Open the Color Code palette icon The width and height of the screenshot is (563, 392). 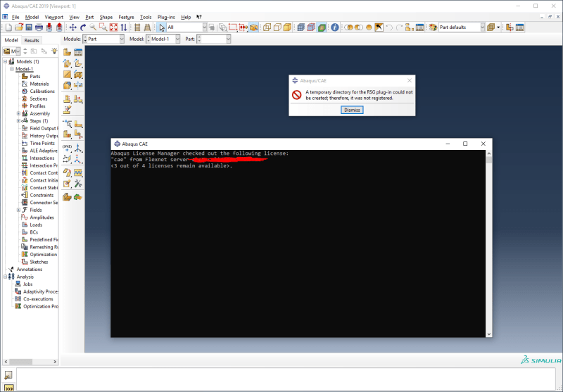coord(433,27)
